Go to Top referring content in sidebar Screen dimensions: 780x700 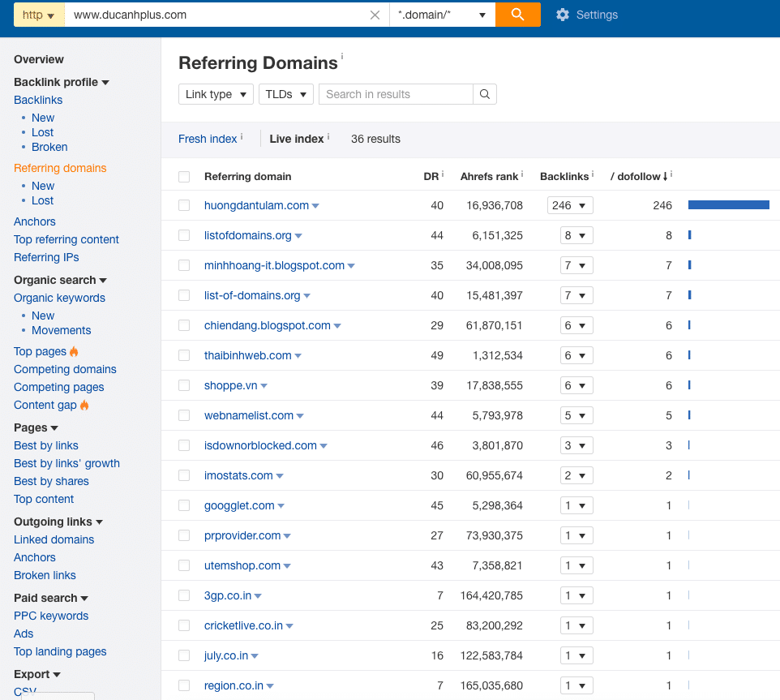click(x=66, y=239)
